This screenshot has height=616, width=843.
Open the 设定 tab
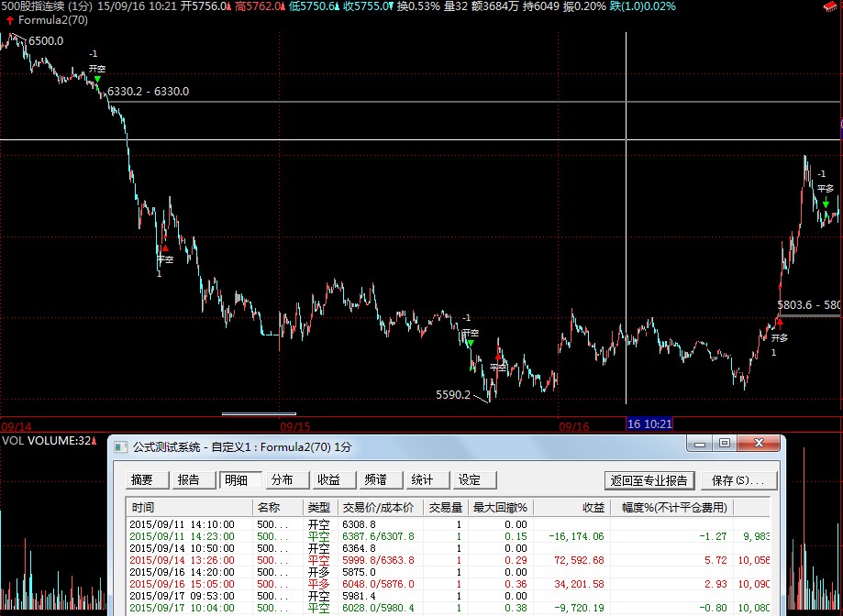click(x=470, y=479)
